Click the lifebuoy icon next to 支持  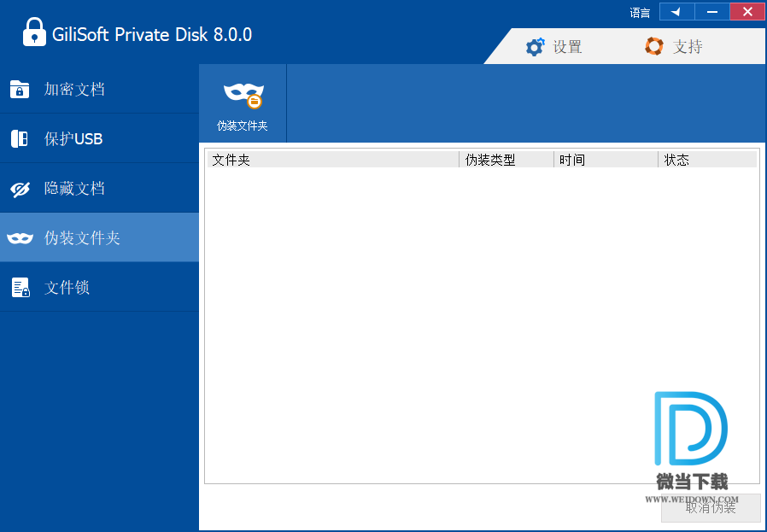(x=654, y=46)
